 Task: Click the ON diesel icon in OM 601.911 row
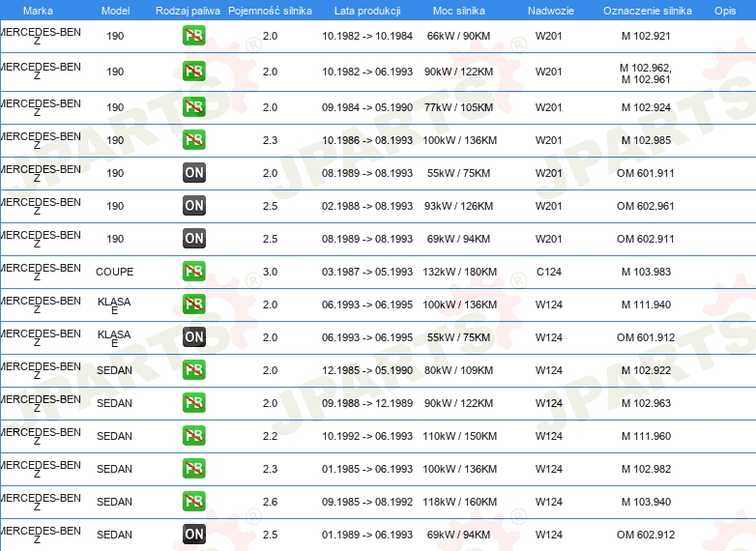click(x=194, y=173)
